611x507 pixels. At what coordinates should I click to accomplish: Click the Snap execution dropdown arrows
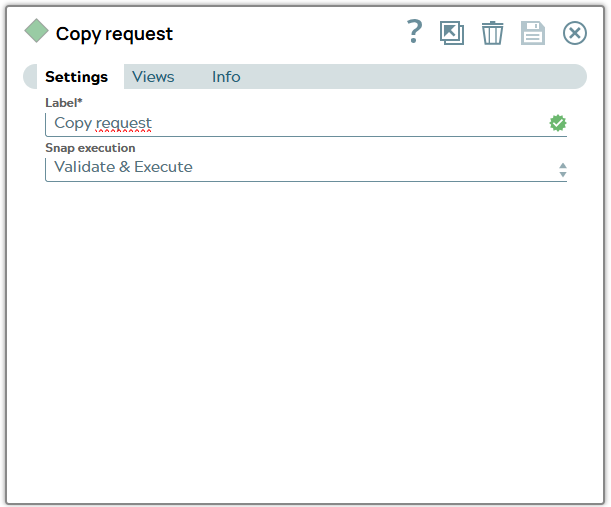point(563,170)
